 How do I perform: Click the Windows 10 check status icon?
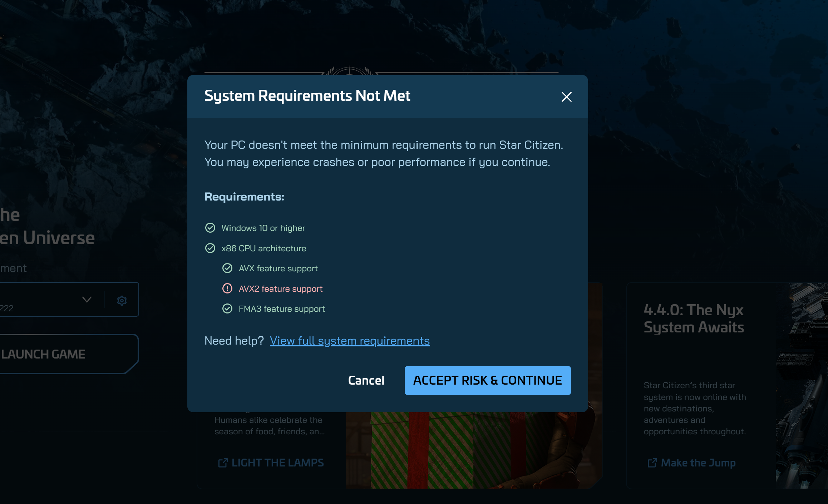[x=210, y=228]
